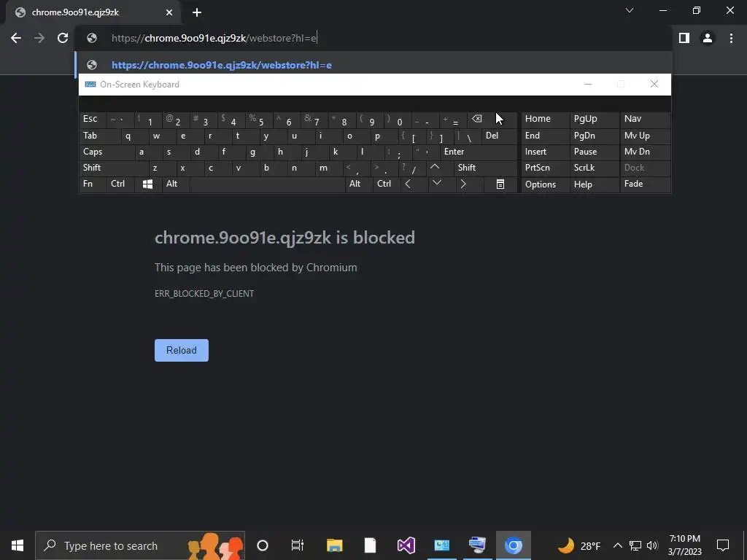Click the backslash key on keyboard

pos(468,136)
